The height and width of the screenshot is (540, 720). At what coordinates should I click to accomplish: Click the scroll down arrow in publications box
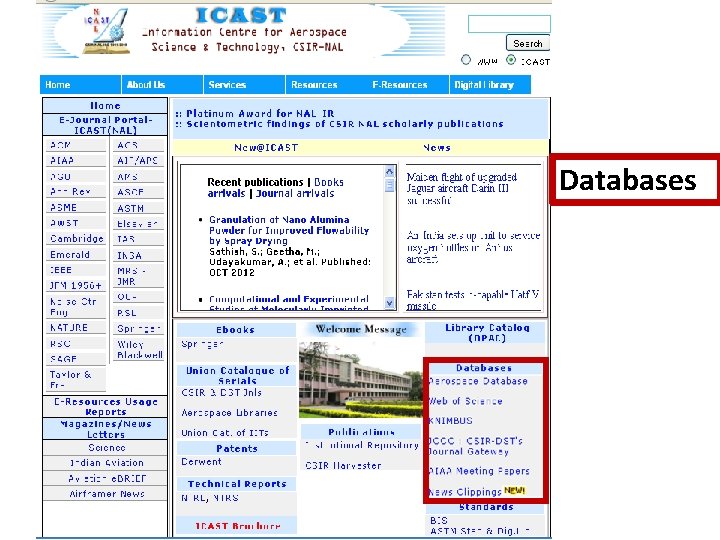[x=389, y=303]
